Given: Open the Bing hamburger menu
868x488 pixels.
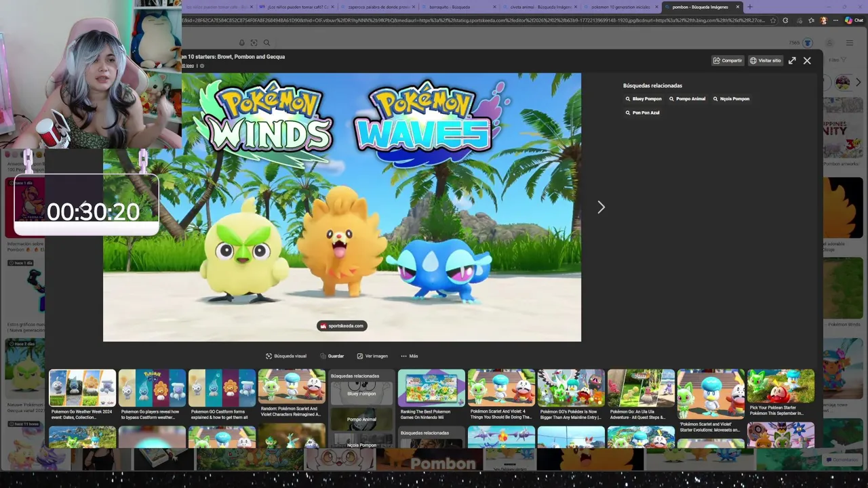Looking at the screenshot, I should click(850, 43).
